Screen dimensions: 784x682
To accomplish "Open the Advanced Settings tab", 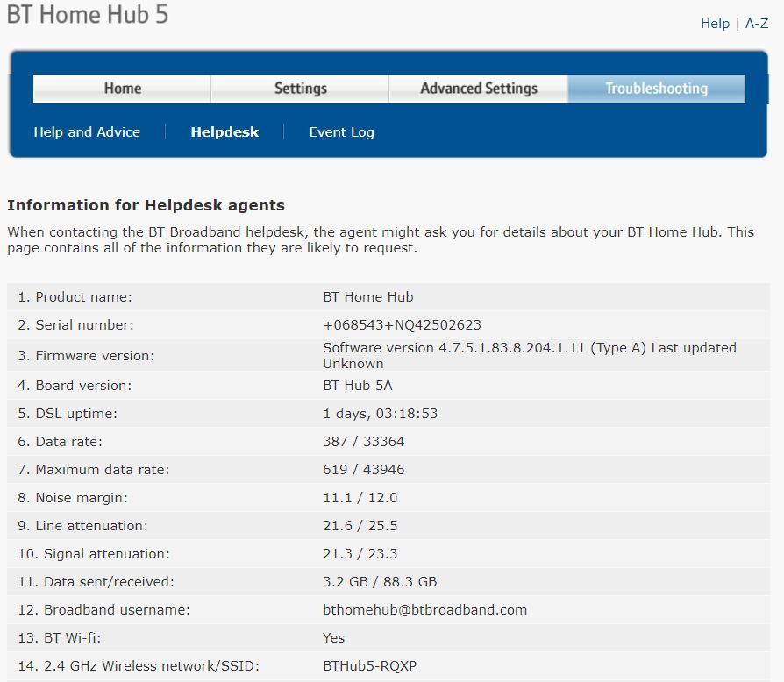I will [x=479, y=89].
